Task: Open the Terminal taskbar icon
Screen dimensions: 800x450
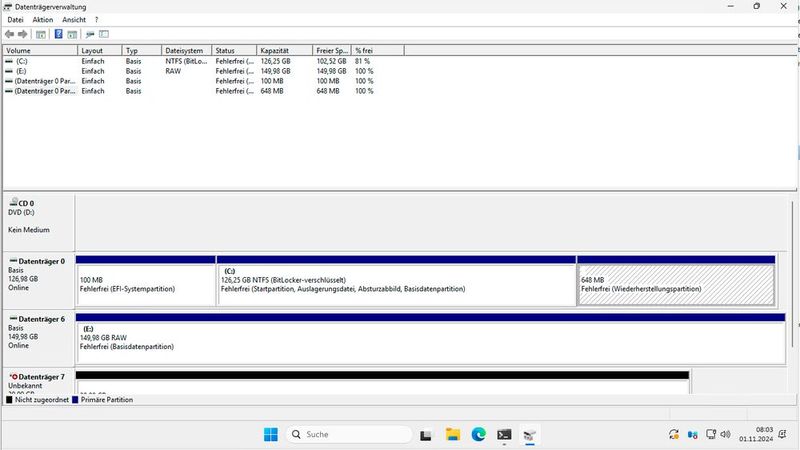Action: click(504, 434)
